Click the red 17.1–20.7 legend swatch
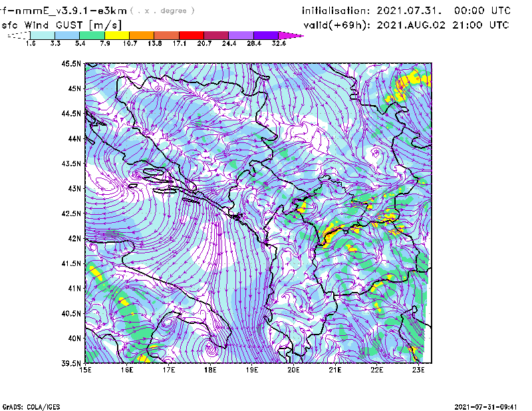 click(192, 35)
